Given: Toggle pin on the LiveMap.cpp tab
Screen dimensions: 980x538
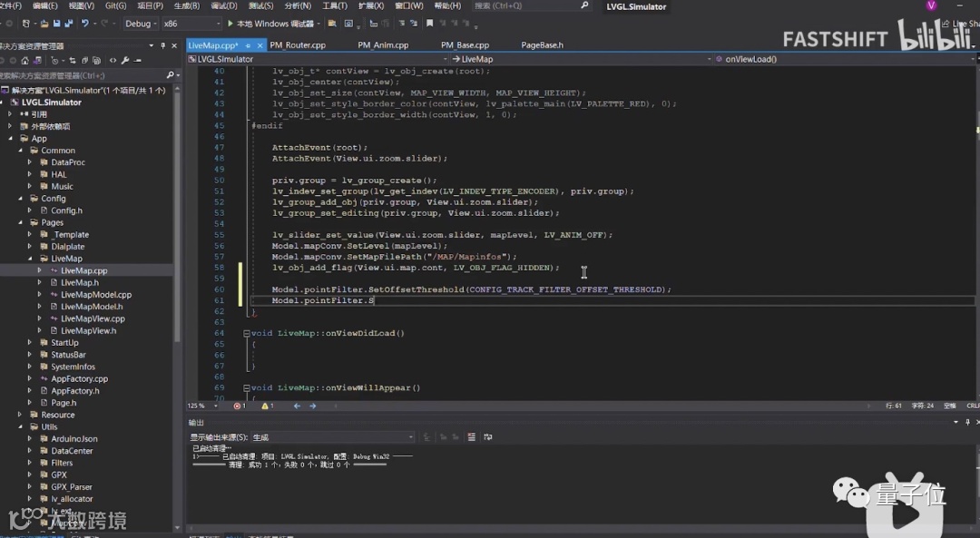Looking at the screenshot, I should (x=246, y=44).
